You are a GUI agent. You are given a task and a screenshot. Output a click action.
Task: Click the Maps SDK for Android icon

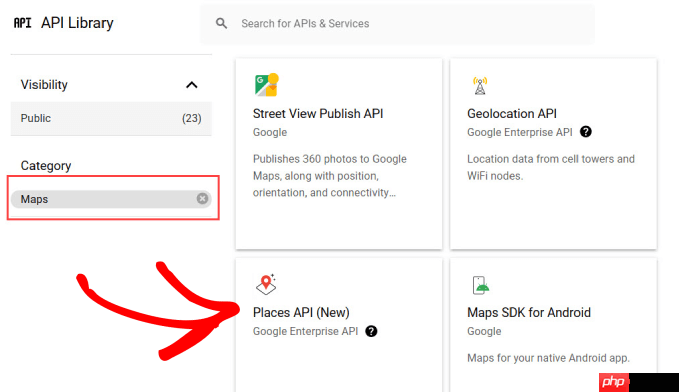[x=481, y=285]
